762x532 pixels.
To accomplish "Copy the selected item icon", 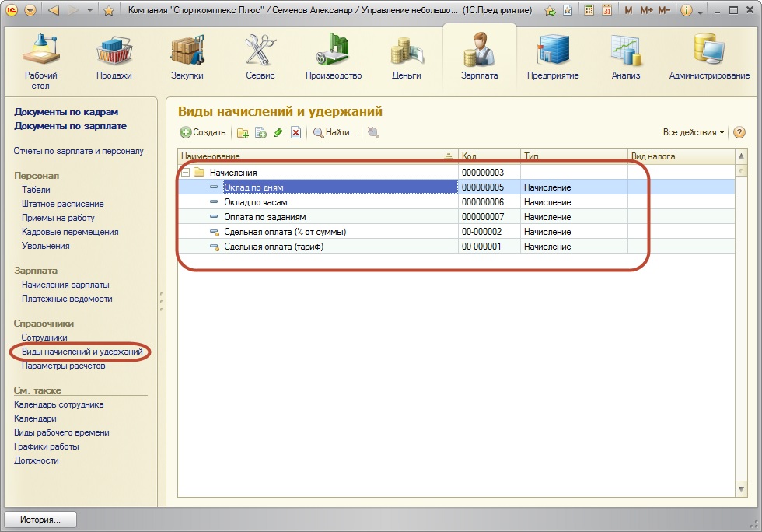I will (260, 132).
